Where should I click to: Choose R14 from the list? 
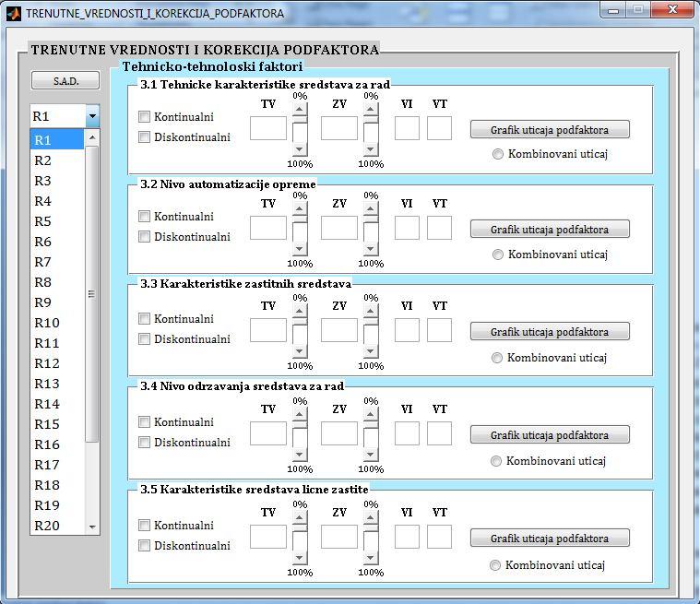pos(56,404)
